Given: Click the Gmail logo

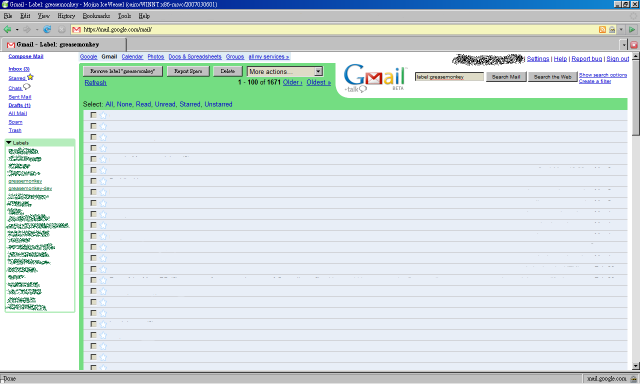Looking at the screenshot, I should pos(375,78).
